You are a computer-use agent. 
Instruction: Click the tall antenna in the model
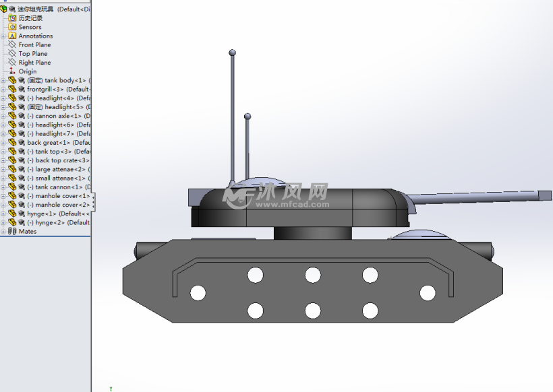coord(232,120)
